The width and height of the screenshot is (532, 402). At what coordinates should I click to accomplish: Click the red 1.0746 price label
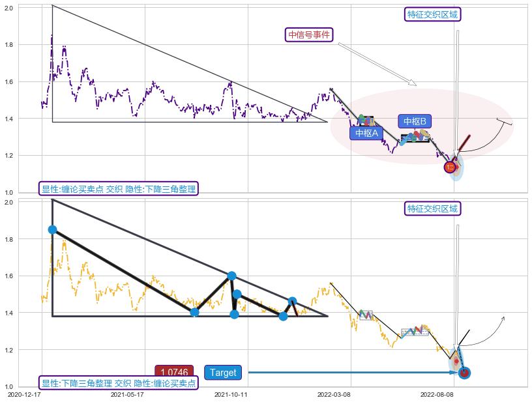[x=174, y=373]
